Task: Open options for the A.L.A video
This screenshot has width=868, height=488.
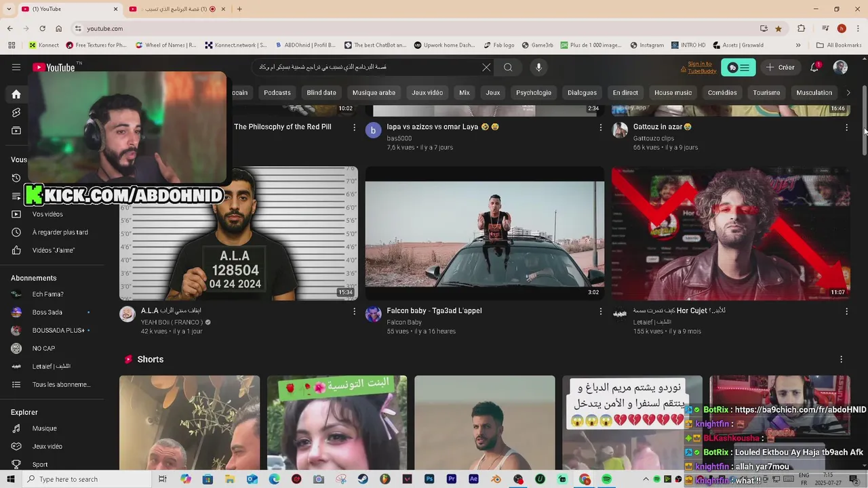Action: coord(354,311)
